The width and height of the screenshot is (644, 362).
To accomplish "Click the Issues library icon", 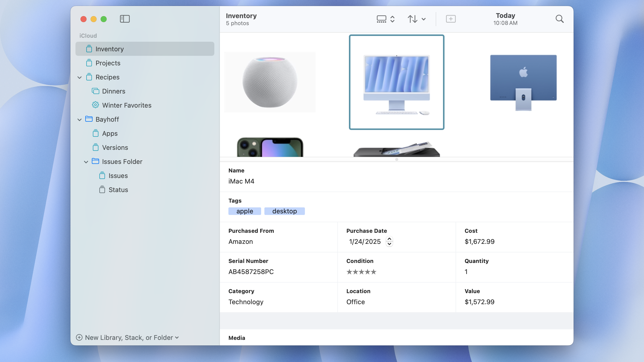I will tap(102, 175).
